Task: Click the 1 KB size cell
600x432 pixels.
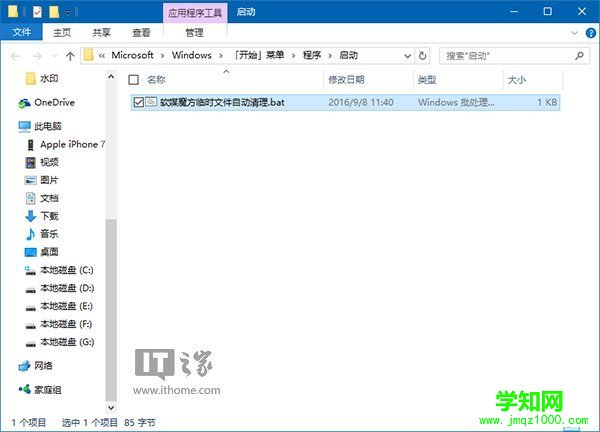Action: tap(547, 102)
